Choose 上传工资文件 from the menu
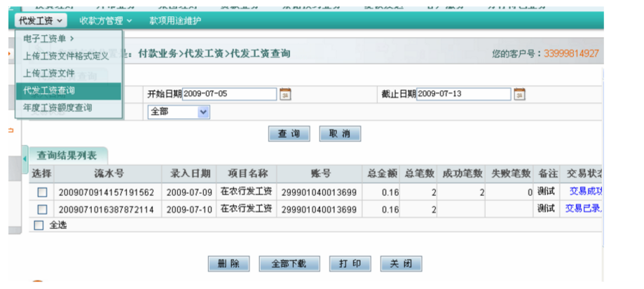 [49, 73]
